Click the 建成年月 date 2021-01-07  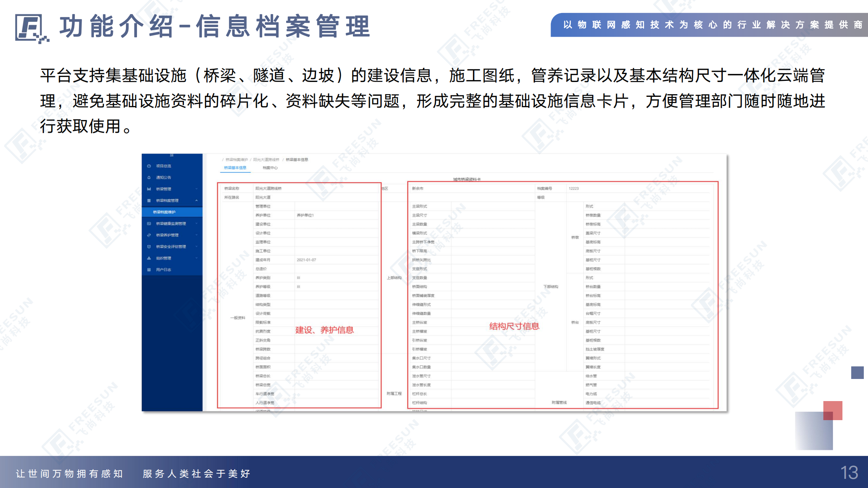coord(306,260)
